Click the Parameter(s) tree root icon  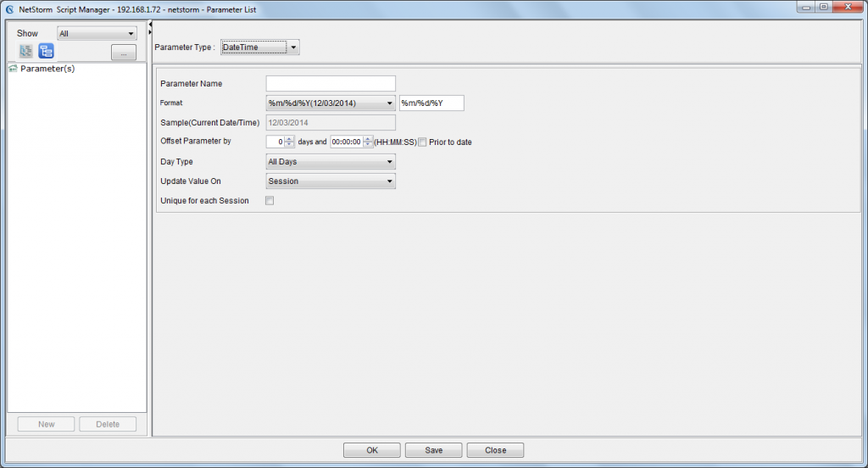click(x=13, y=69)
